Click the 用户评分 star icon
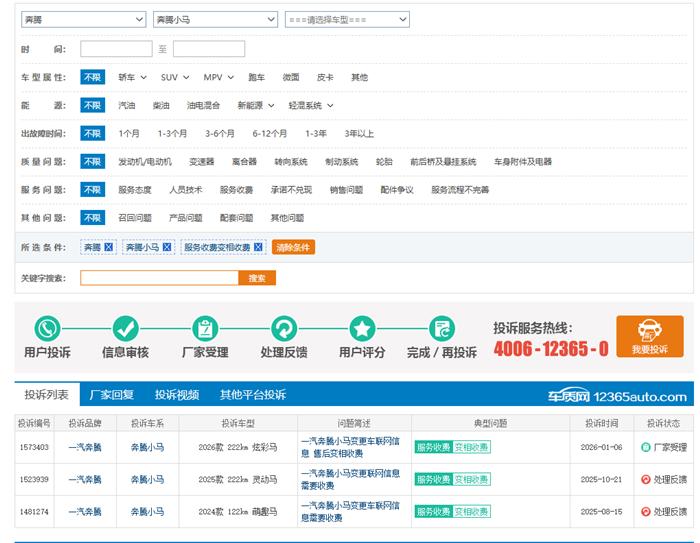Viewport: 700px width, 543px height. [x=362, y=328]
